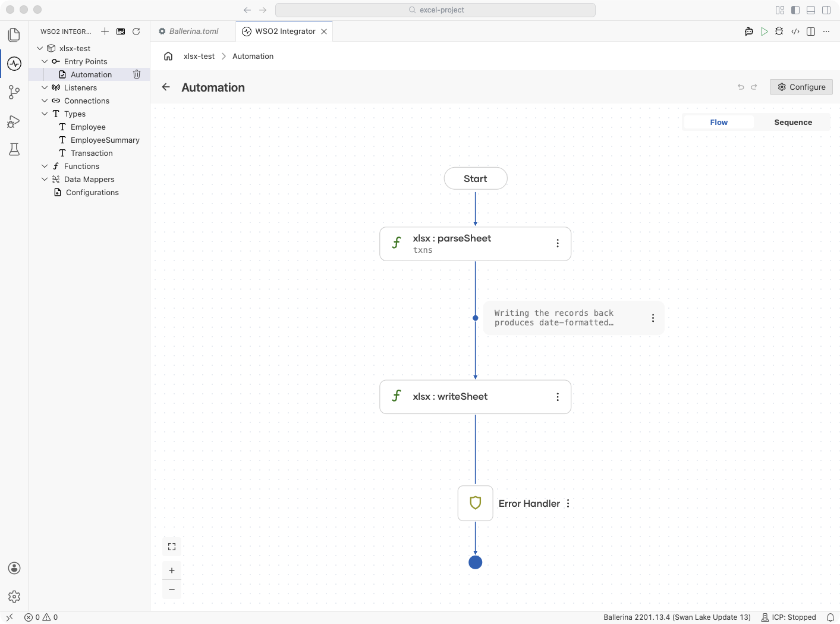Run the integration with the play icon
Viewport: 840px width, 624px height.
(765, 32)
